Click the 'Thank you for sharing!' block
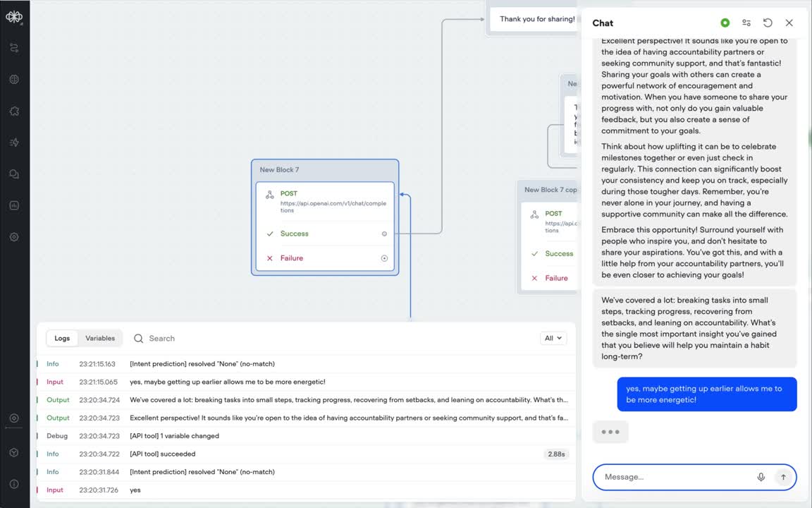Screen dimensions: 812x508 pyautogui.click(x=534, y=19)
